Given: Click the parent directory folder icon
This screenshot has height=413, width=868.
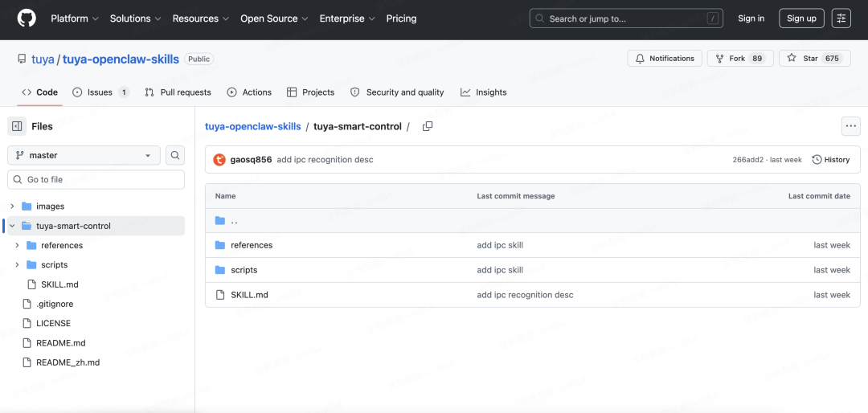Looking at the screenshot, I should click(x=220, y=220).
